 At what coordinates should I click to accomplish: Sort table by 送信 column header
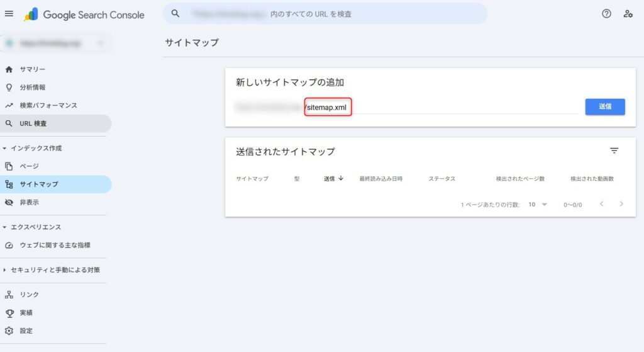click(333, 179)
